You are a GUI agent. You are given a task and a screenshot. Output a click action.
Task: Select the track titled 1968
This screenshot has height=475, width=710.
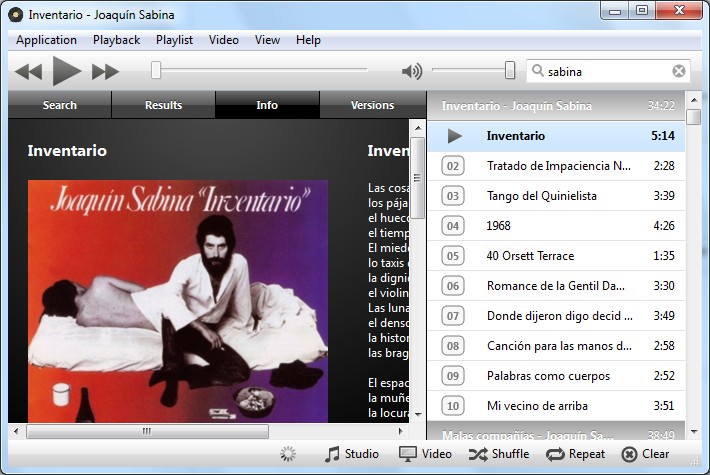(556, 226)
